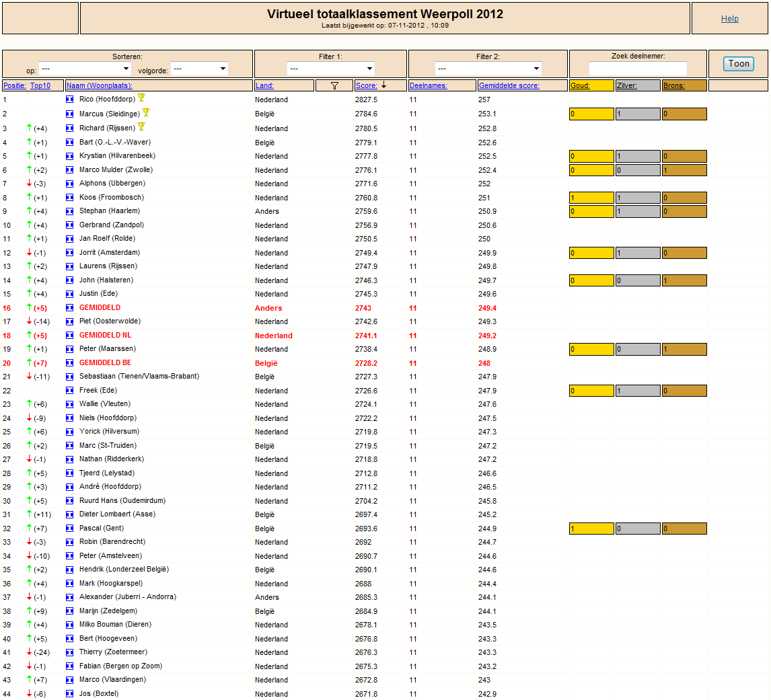Open the 'volgorde' sort order dropdown
Screen dimensions: 771x700
coord(199,69)
